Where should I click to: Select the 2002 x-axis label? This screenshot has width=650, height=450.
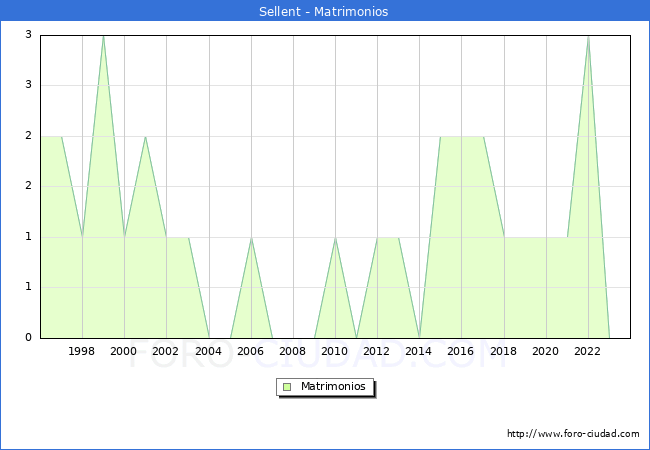[165, 351]
